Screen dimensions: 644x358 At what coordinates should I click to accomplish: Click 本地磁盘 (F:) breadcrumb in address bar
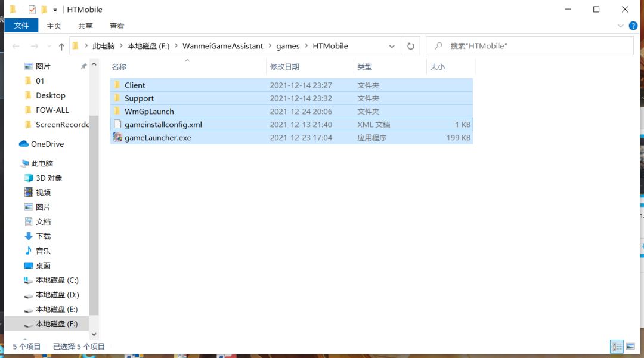coord(148,46)
